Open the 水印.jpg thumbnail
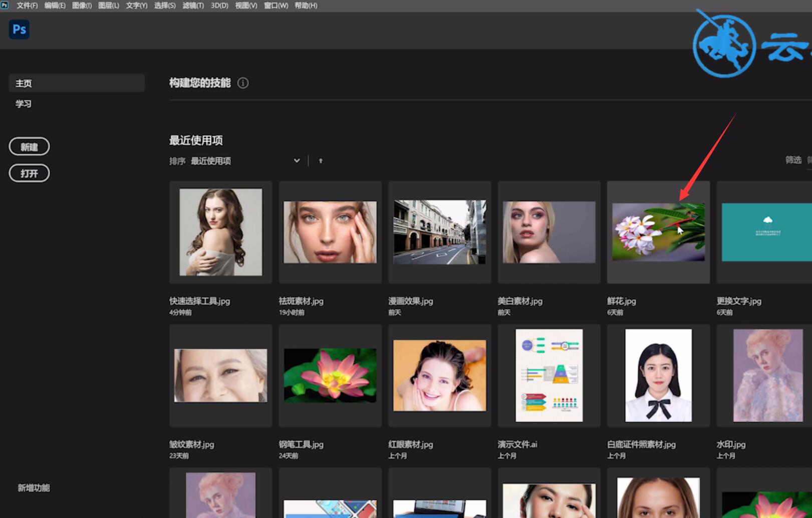This screenshot has height=518, width=812. click(764, 375)
